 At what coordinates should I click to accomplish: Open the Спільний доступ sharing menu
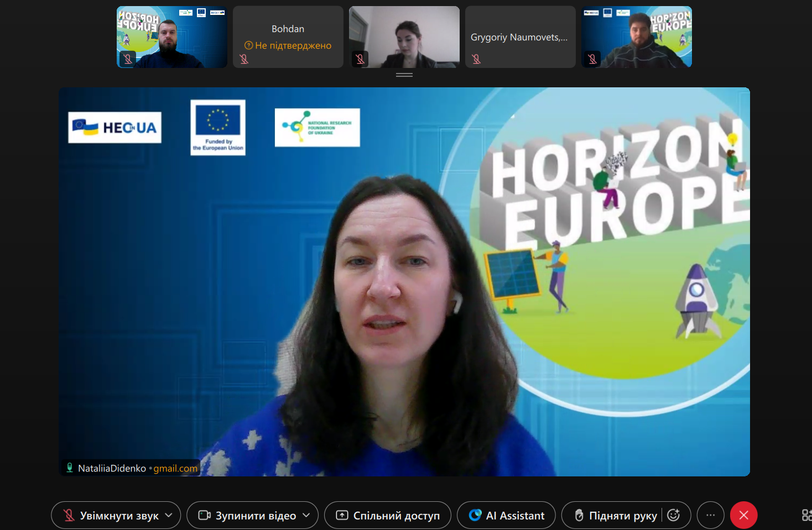388,515
